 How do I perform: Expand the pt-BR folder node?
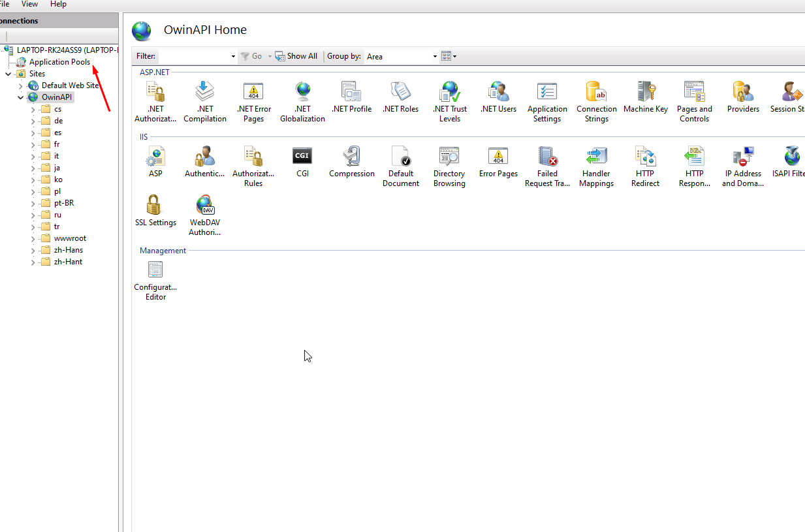pos(33,203)
